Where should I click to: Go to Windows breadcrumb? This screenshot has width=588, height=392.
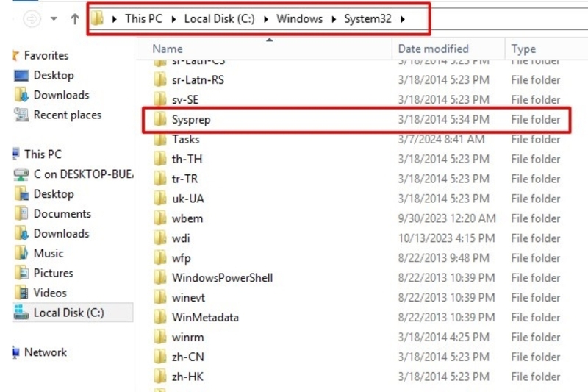click(299, 19)
